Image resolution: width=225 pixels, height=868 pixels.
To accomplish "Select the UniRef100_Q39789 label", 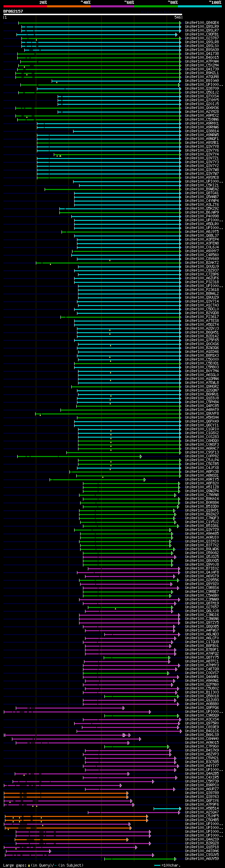I will point(202,793).
